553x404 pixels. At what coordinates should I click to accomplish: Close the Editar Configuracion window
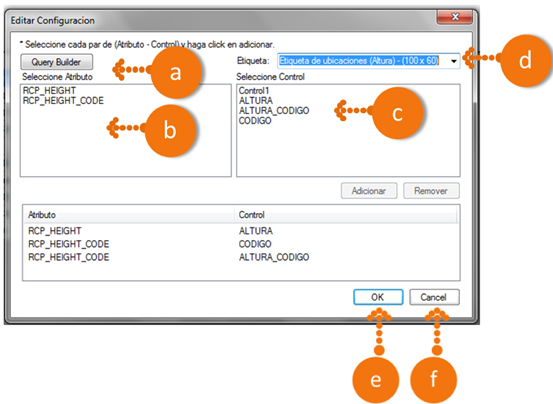[x=455, y=17]
